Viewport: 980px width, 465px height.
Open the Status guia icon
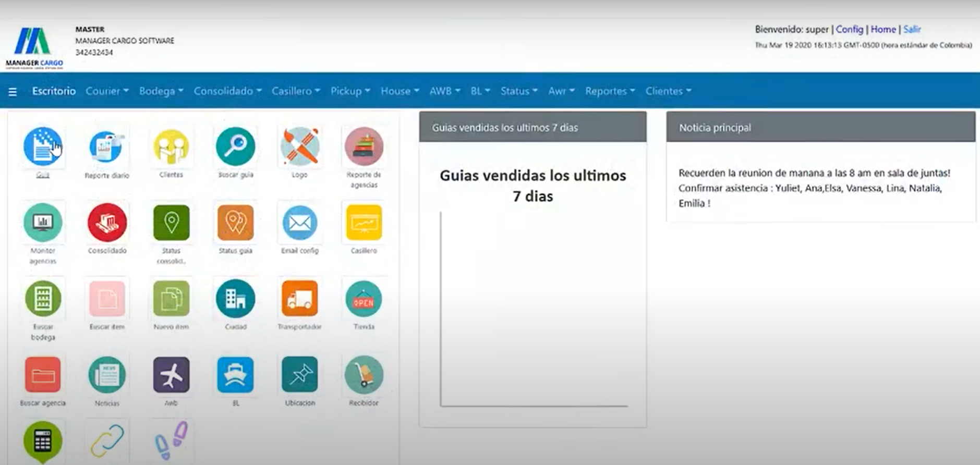tap(235, 223)
